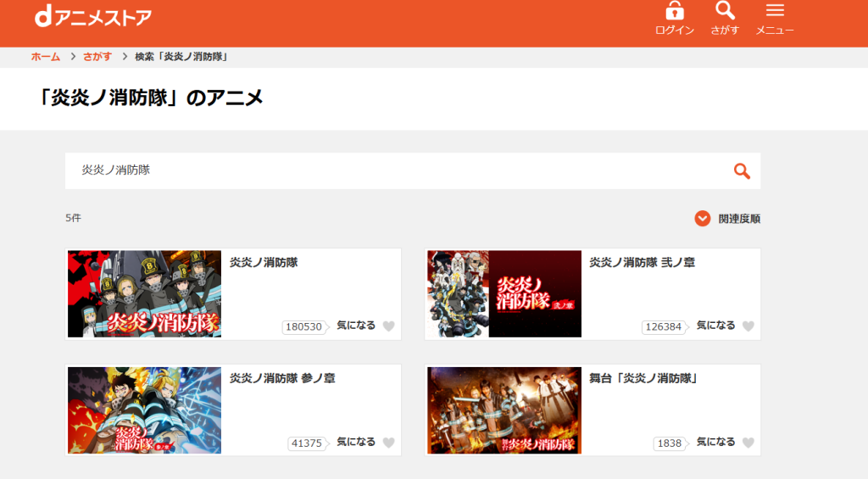Favorite 炎炎ノ消防隊 参ノ章 heart icon
This screenshot has width=868, height=479.
click(x=389, y=443)
